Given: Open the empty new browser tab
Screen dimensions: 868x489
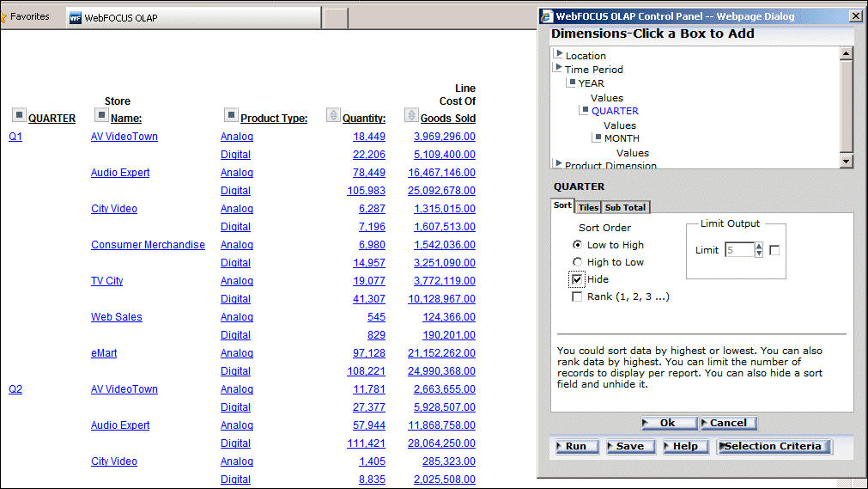Looking at the screenshot, I should (x=335, y=18).
